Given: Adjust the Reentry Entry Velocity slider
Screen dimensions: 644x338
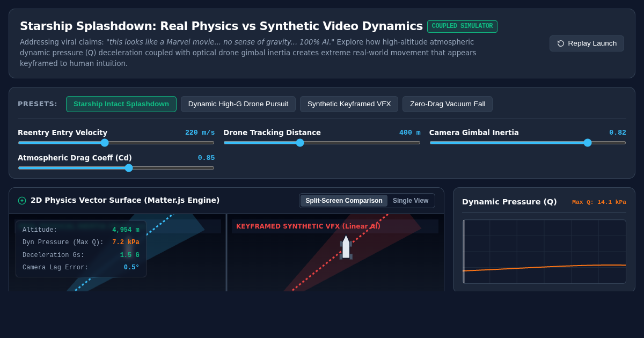Looking at the screenshot, I should click(116, 143).
